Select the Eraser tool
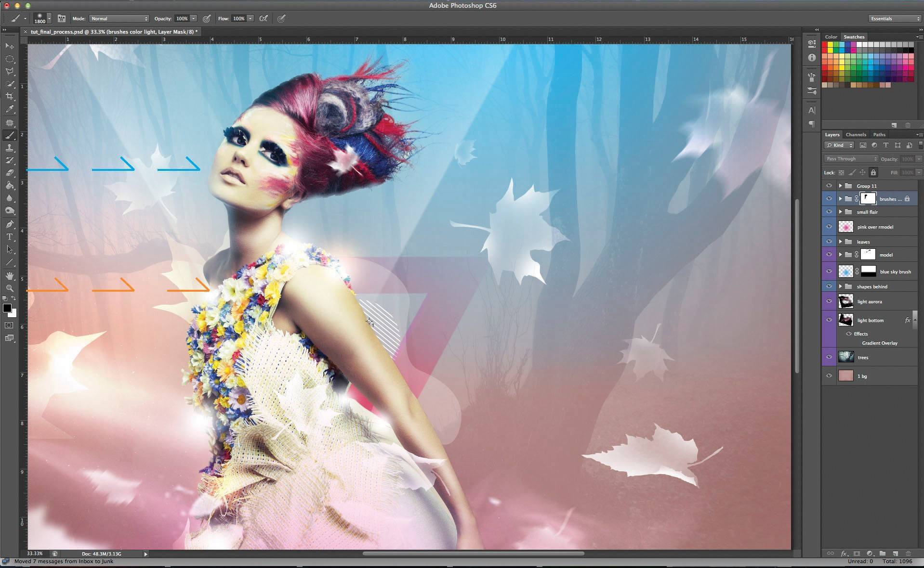Screen dimensions: 924x568 pyautogui.click(x=10, y=172)
